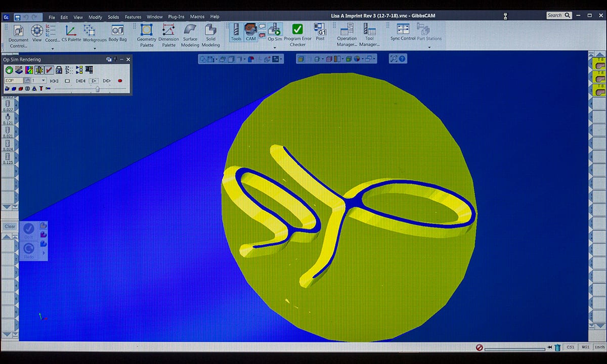607x364 pixels.
Task: Open the Macros menu
Action: point(197,17)
